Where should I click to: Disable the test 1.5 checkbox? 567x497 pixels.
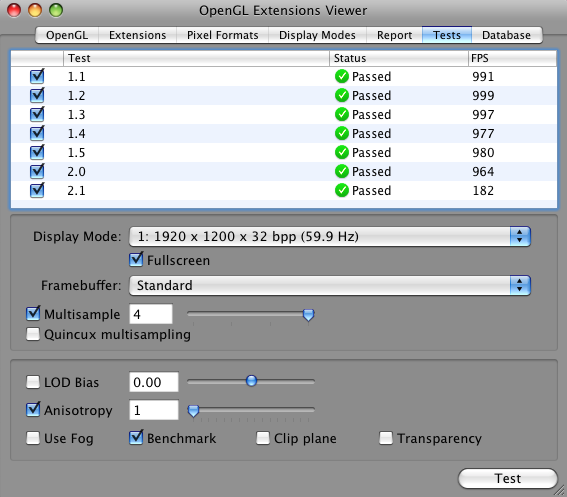click(37, 152)
